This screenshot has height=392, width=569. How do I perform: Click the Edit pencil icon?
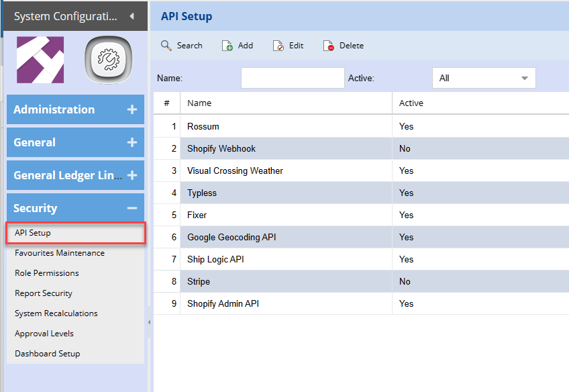(x=278, y=46)
